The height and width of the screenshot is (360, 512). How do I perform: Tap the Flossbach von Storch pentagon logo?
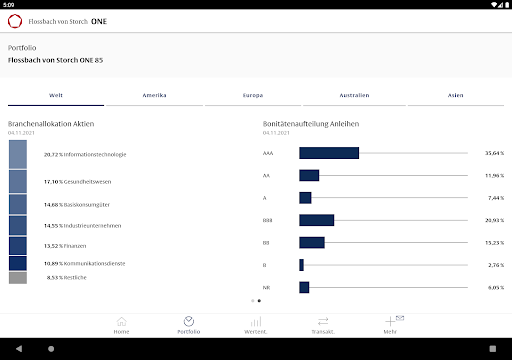[x=15, y=21]
